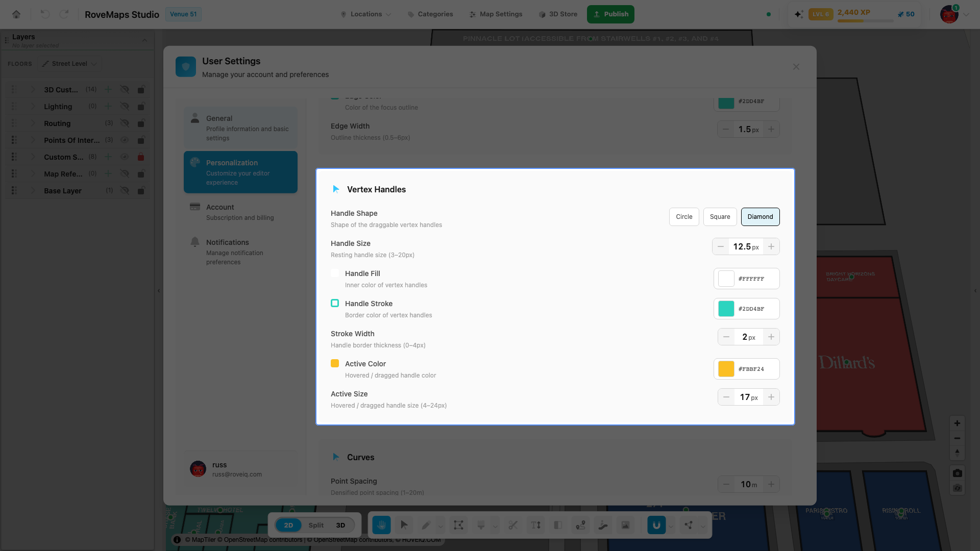This screenshot has width=980, height=551.
Task: Add item to Lighting layer
Action: (108, 106)
